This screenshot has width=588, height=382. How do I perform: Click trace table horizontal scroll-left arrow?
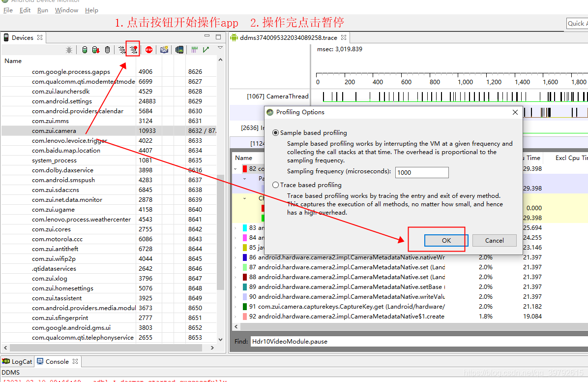click(x=236, y=327)
